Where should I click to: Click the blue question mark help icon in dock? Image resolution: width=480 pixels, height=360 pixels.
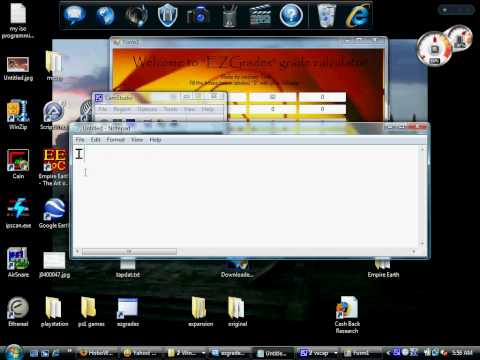click(291, 15)
